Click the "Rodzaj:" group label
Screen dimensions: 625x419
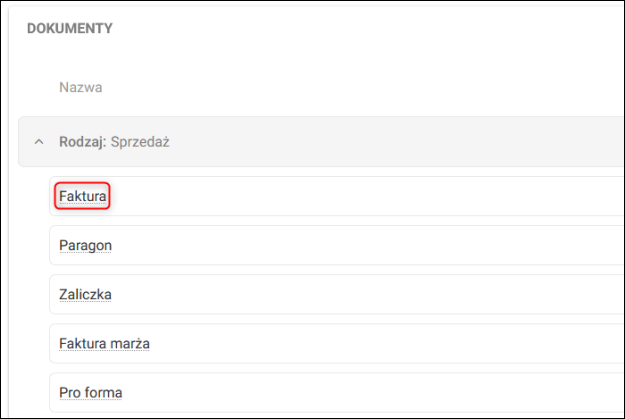[81, 142]
